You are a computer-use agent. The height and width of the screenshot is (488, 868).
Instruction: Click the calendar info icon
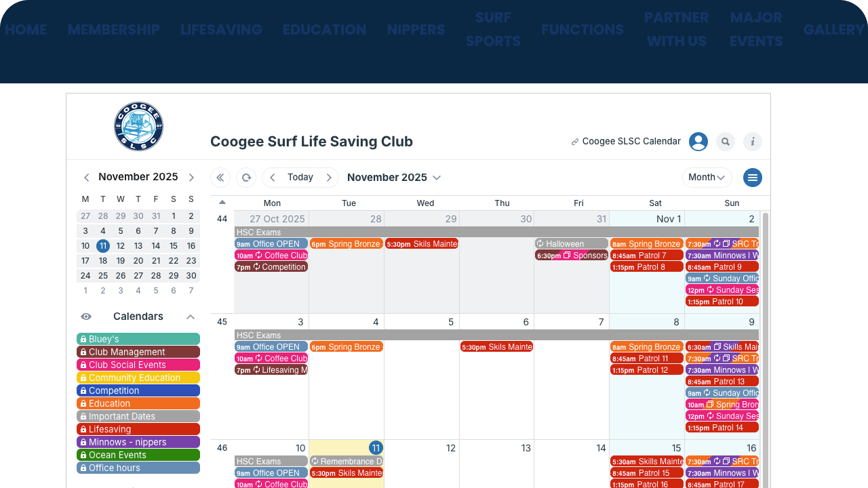[x=753, y=142]
